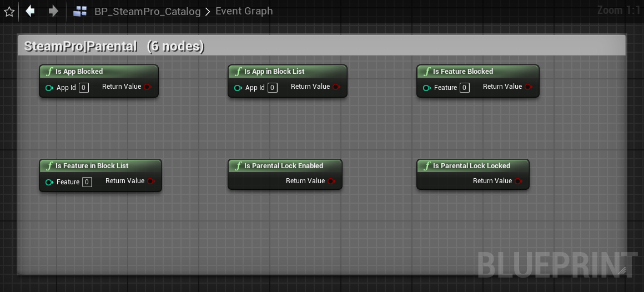Image resolution: width=644 pixels, height=292 pixels.
Task: Click Feature input pin on Is Feature Blocked
Action: pos(427,88)
